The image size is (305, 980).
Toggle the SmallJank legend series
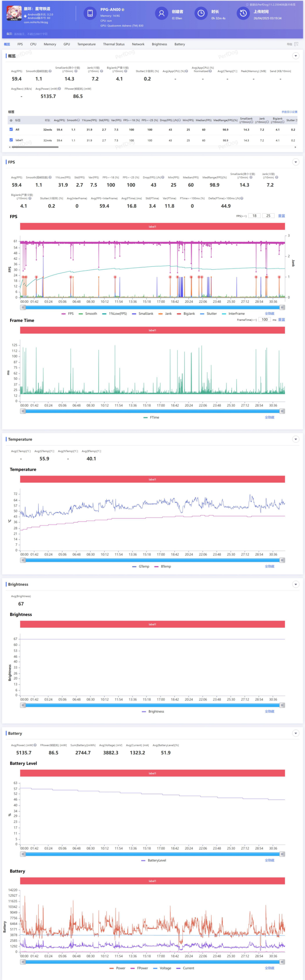tap(143, 314)
